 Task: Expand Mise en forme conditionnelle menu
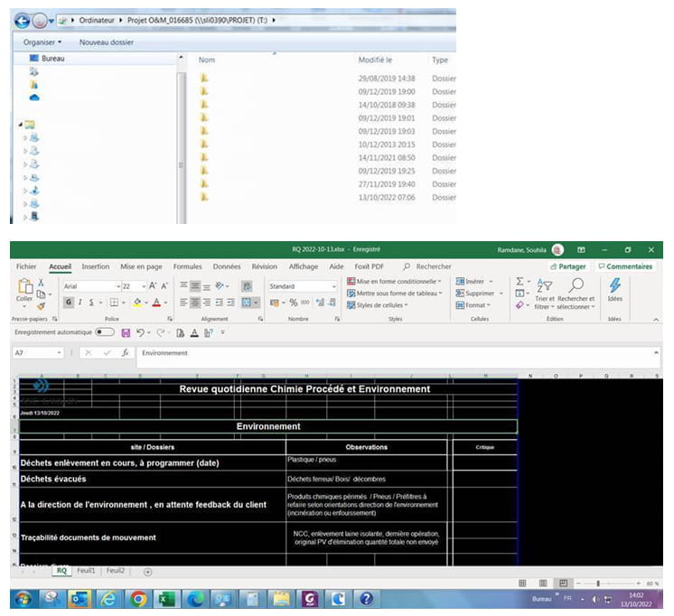[x=396, y=282]
